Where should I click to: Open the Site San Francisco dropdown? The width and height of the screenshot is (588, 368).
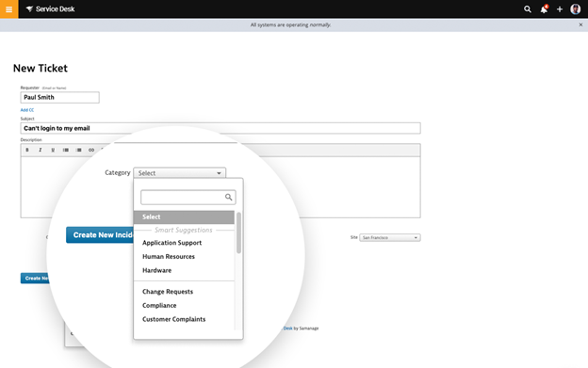click(x=390, y=238)
